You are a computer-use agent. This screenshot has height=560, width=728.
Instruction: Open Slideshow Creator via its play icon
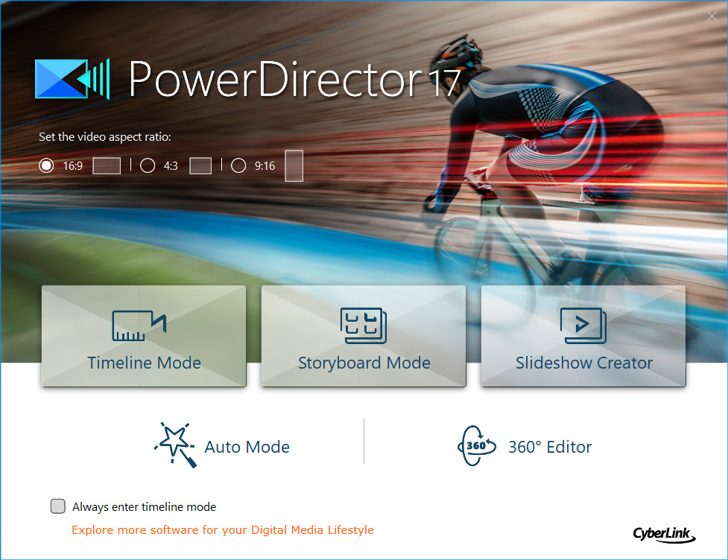[x=583, y=325]
